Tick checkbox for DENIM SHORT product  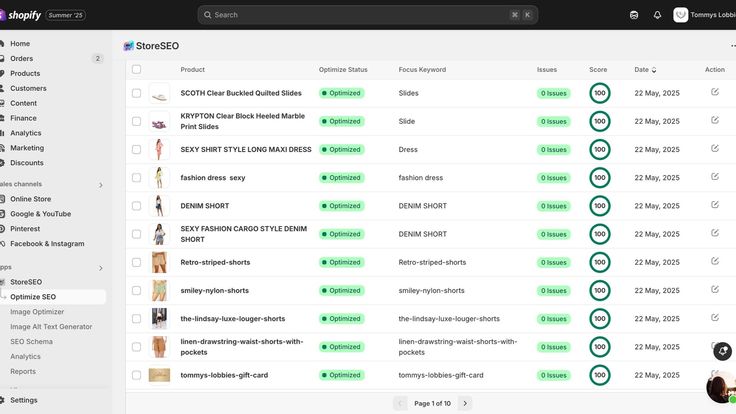[x=136, y=206]
